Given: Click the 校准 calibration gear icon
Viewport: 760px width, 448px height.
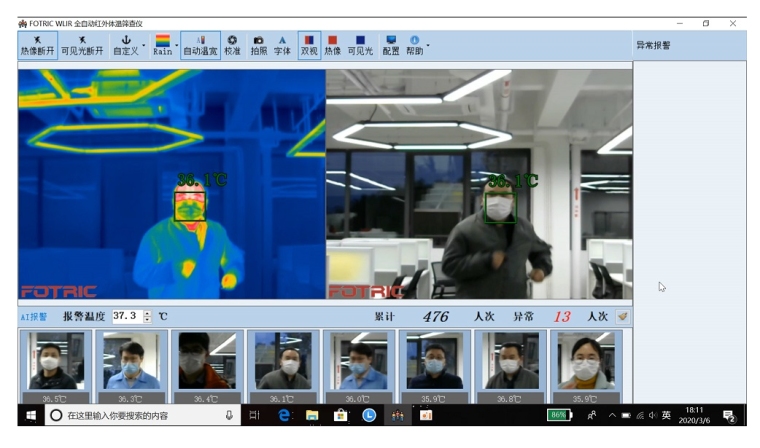Looking at the screenshot, I should click(x=232, y=45).
